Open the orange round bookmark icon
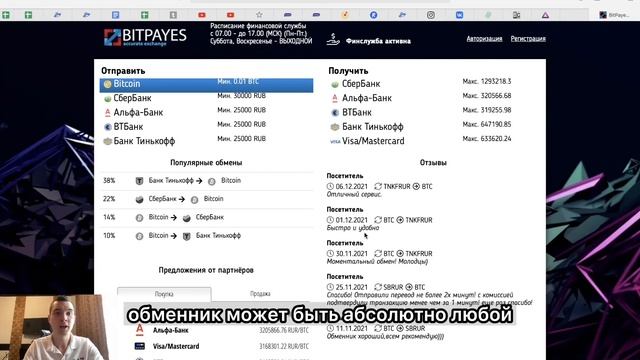 (x=345, y=15)
